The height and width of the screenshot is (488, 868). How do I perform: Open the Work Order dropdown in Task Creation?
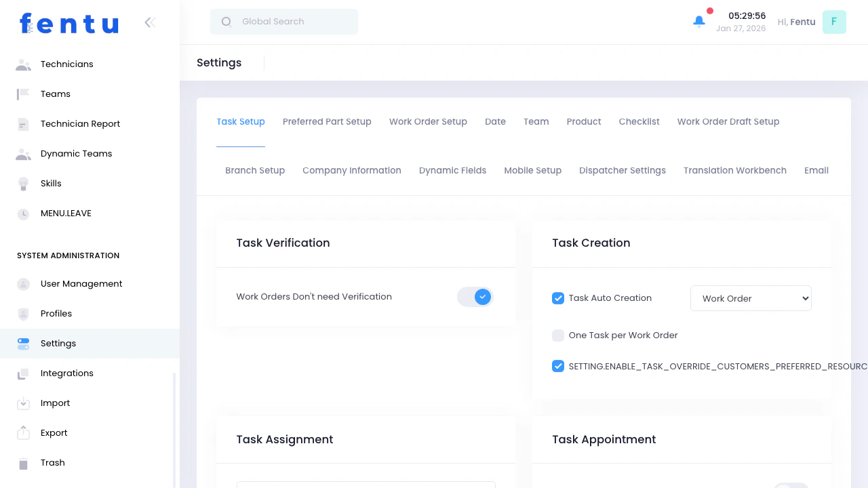751,298
